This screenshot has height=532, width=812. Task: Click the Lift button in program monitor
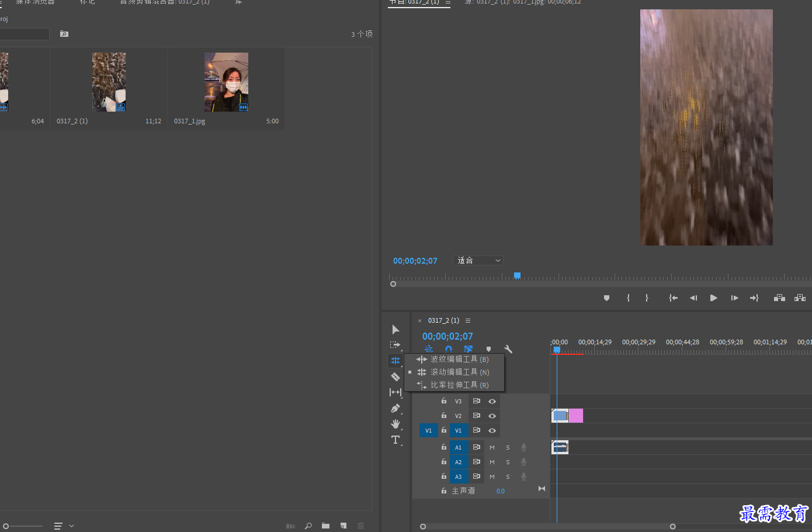click(x=779, y=298)
